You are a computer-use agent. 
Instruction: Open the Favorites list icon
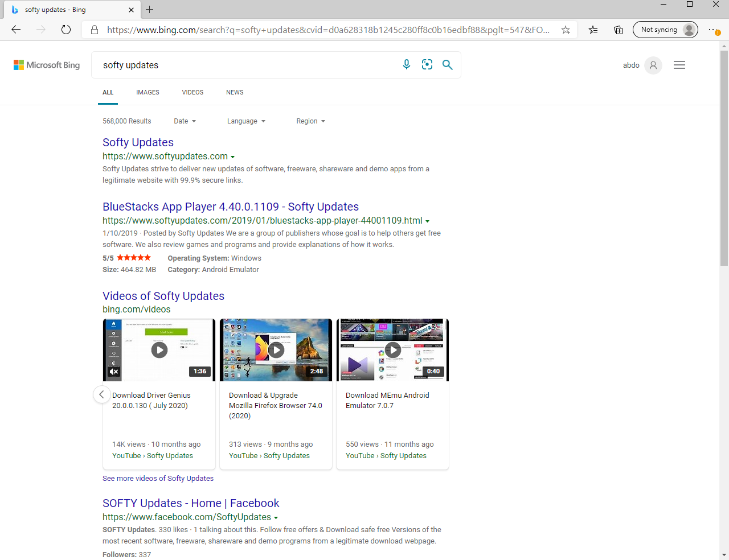pos(593,30)
